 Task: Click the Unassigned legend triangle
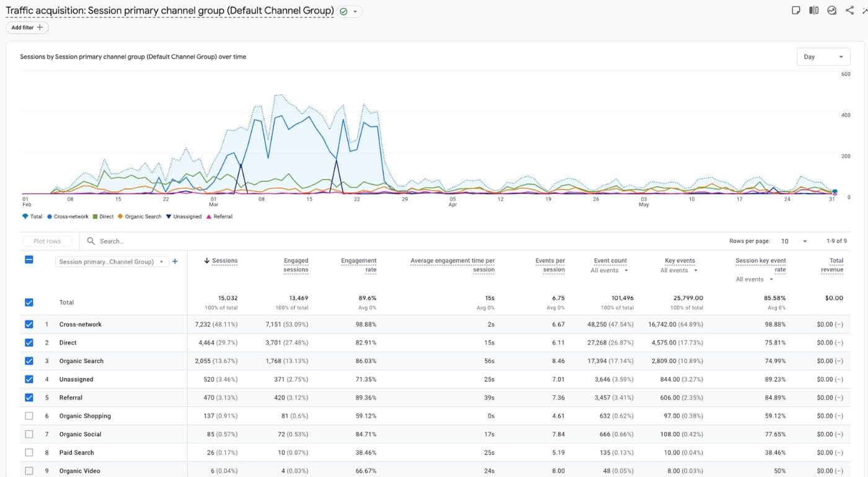[169, 216]
